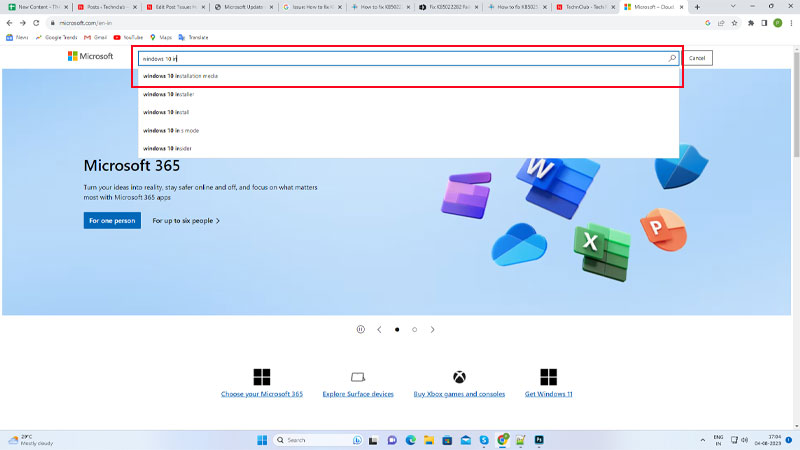Go forward in the browser
The height and width of the screenshot is (450, 800).
pyautogui.click(x=22, y=23)
